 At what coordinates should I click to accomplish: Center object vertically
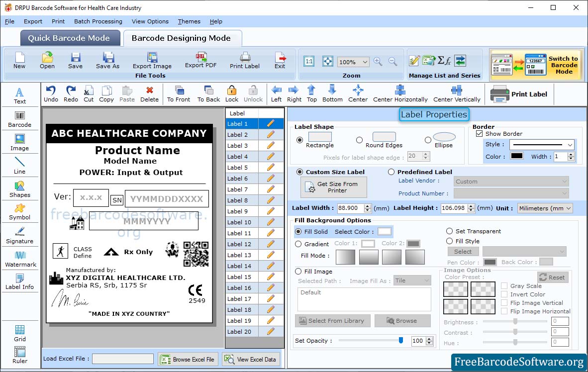pyautogui.click(x=457, y=94)
